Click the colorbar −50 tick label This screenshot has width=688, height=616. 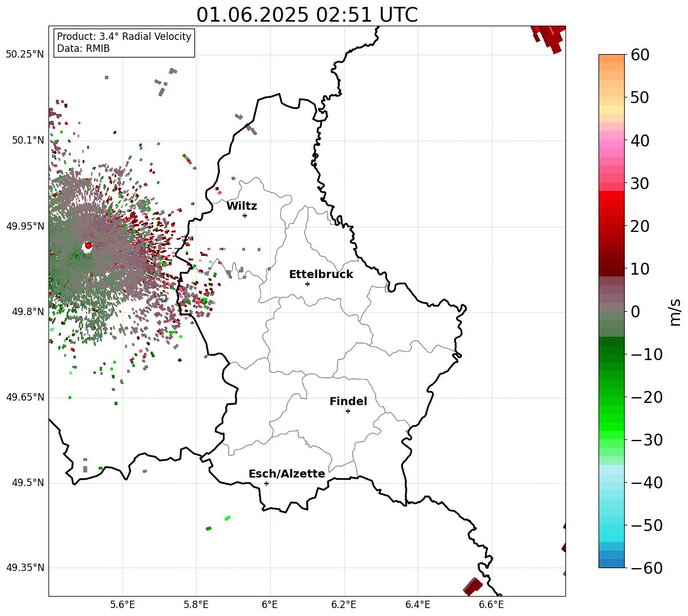click(x=647, y=525)
